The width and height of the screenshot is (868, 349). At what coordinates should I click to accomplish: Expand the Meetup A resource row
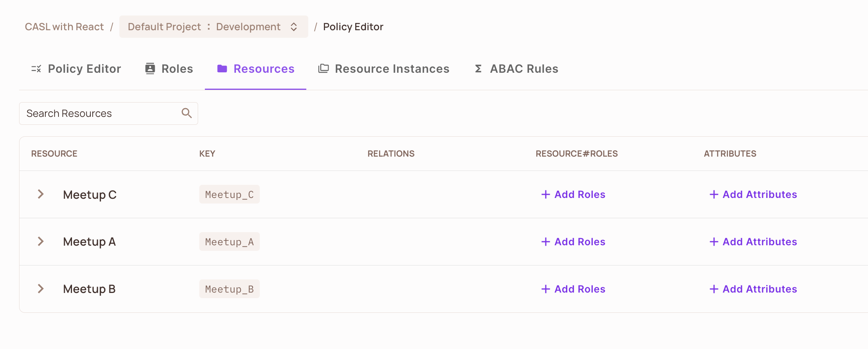click(x=41, y=242)
